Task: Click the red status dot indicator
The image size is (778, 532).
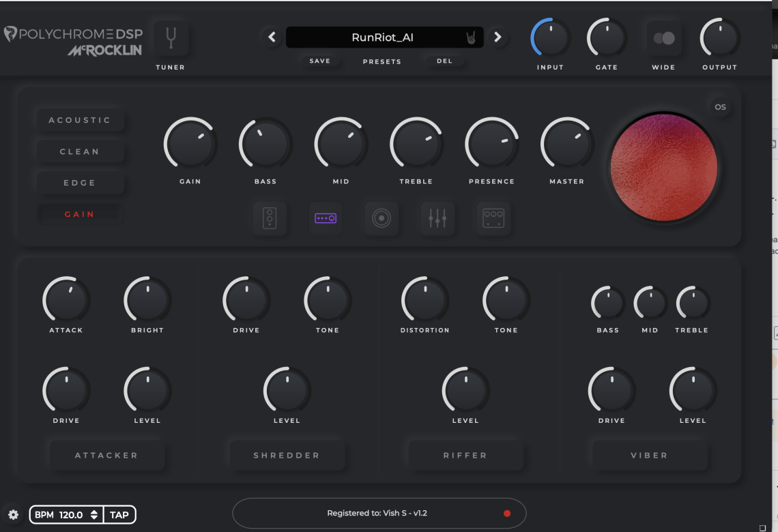Action: [x=507, y=513]
